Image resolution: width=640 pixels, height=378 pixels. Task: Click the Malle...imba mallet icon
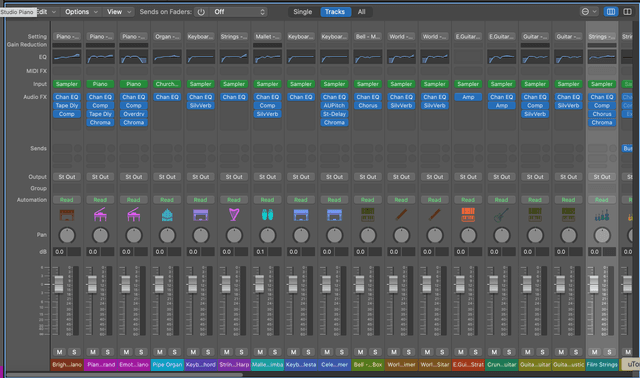coord(267,215)
